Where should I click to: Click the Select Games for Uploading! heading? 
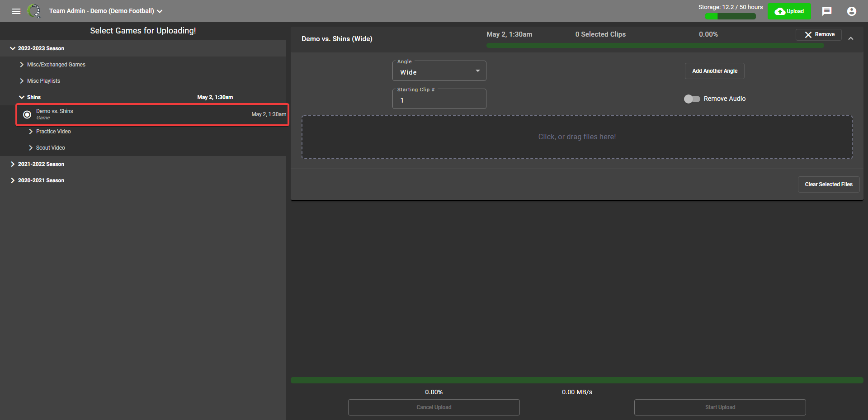coord(143,31)
